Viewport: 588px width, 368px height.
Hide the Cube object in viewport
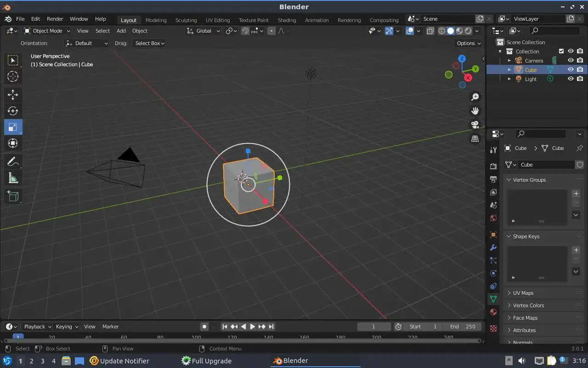pyautogui.click(x=571, y=69)
